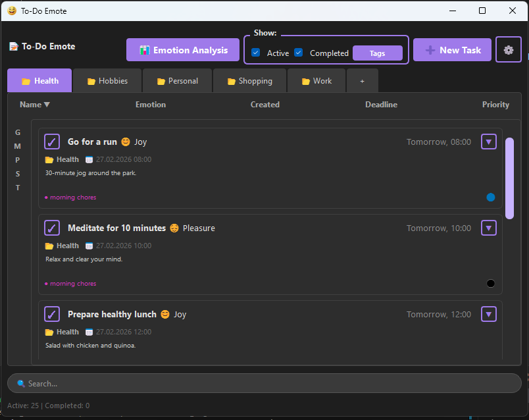The image size is (529, 420).
Task: Open Emotion Analysis
Action: (182, 49)
